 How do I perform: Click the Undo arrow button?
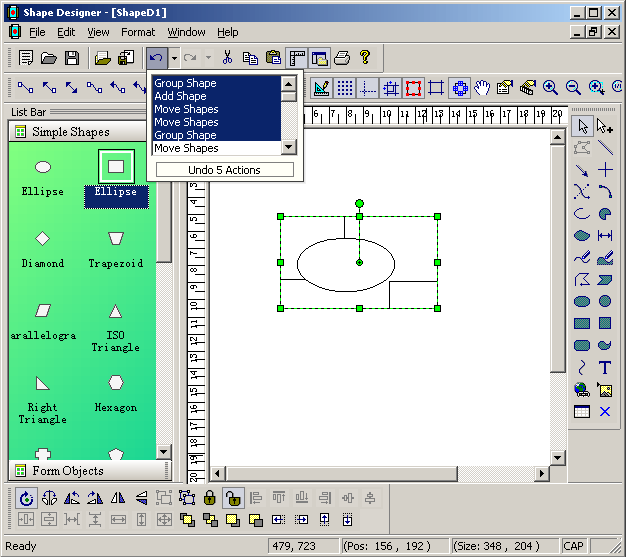[x=156, y=58]
